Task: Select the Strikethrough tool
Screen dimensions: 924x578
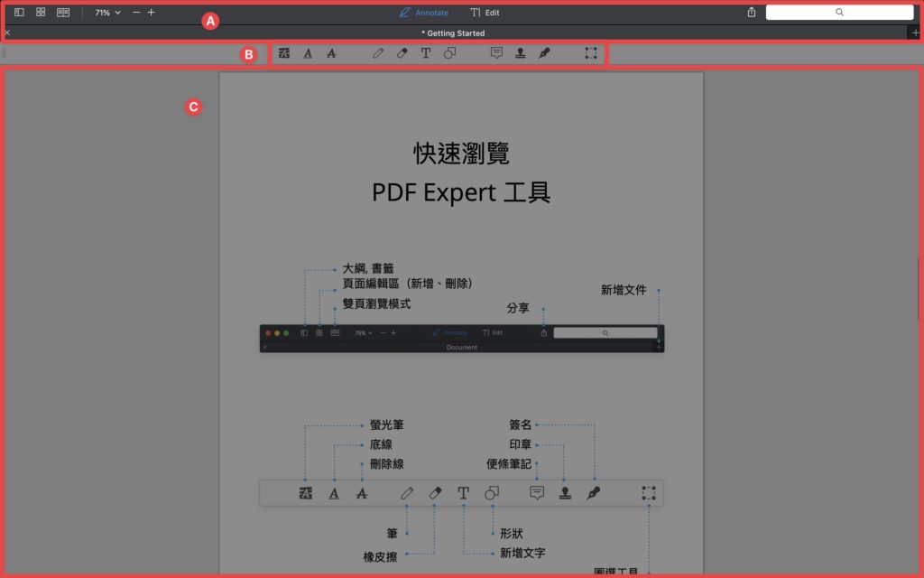Action: pos(332,53)
